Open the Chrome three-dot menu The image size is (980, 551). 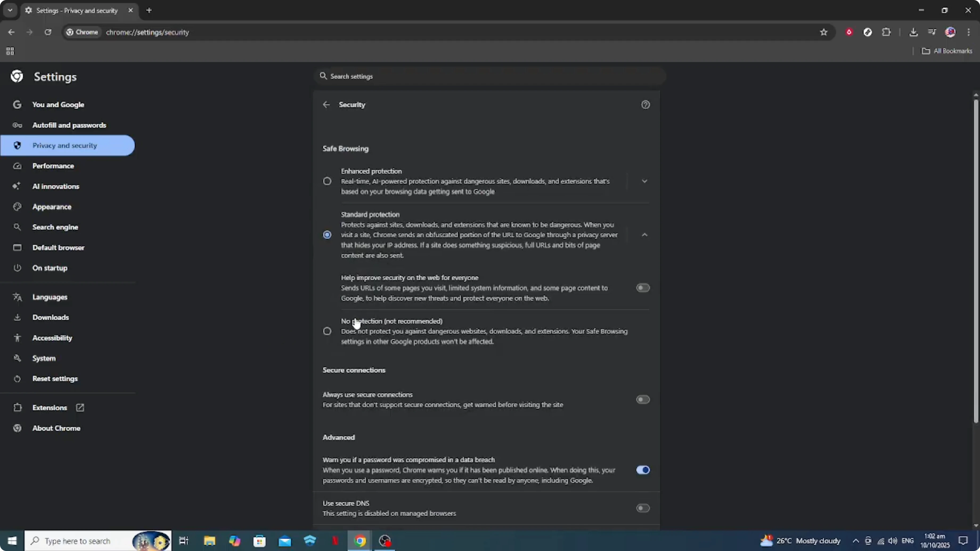click(969, 32)
